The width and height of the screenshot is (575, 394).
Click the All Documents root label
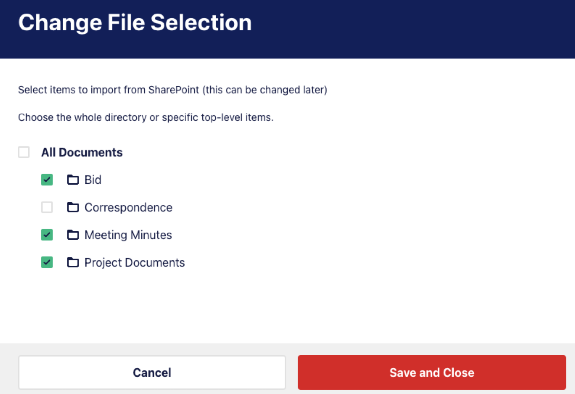click(x=82, y=152)
